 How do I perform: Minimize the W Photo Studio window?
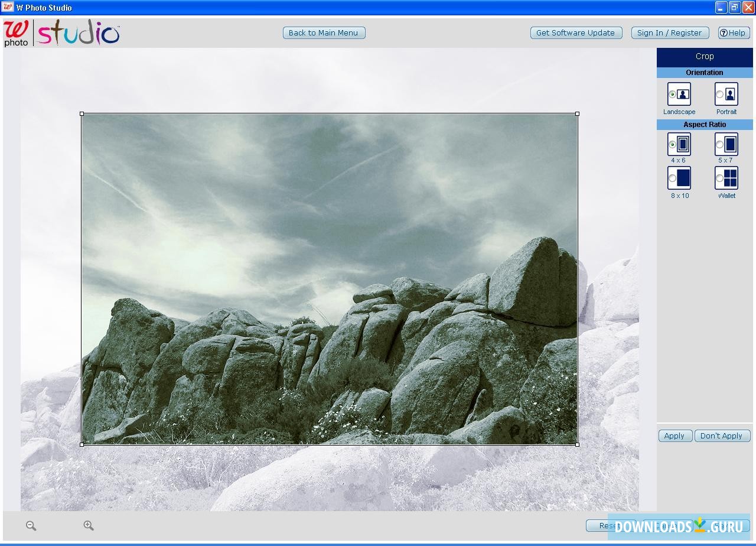coord(721,8)
